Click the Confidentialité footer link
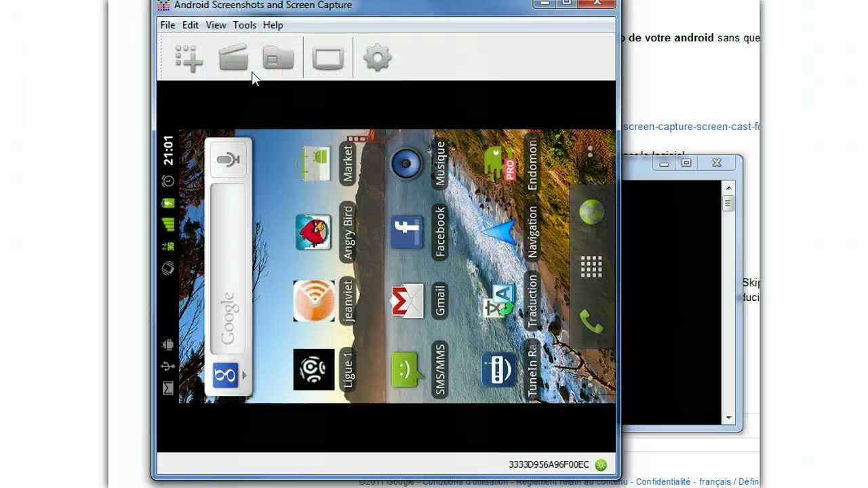Image resolution: width=868 pixels, height=488 pixels. coord(664,482)
